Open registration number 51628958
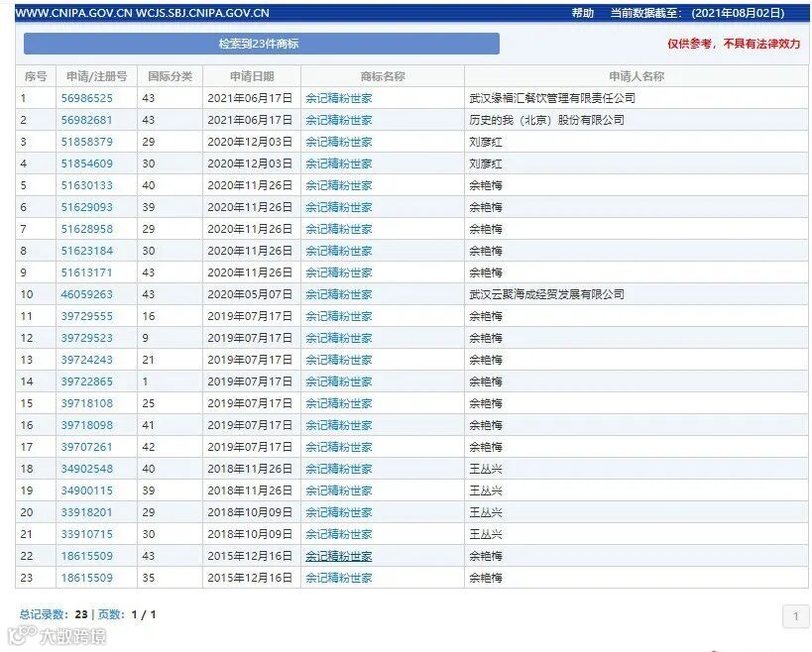The image size is (812, 652). point(86,229)
